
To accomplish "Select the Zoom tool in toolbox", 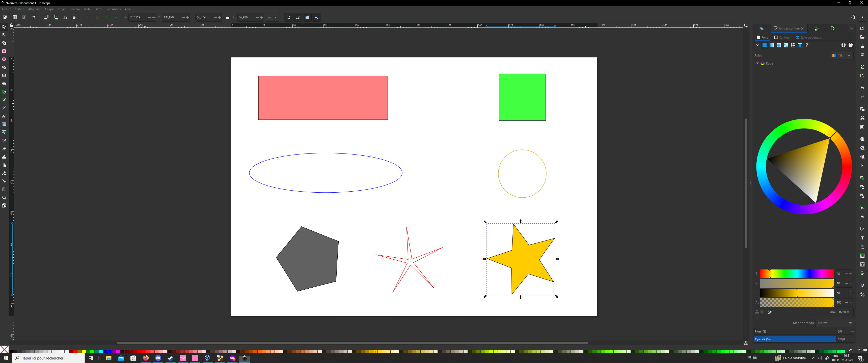I will pyautogui.click(x=4, y=198).
